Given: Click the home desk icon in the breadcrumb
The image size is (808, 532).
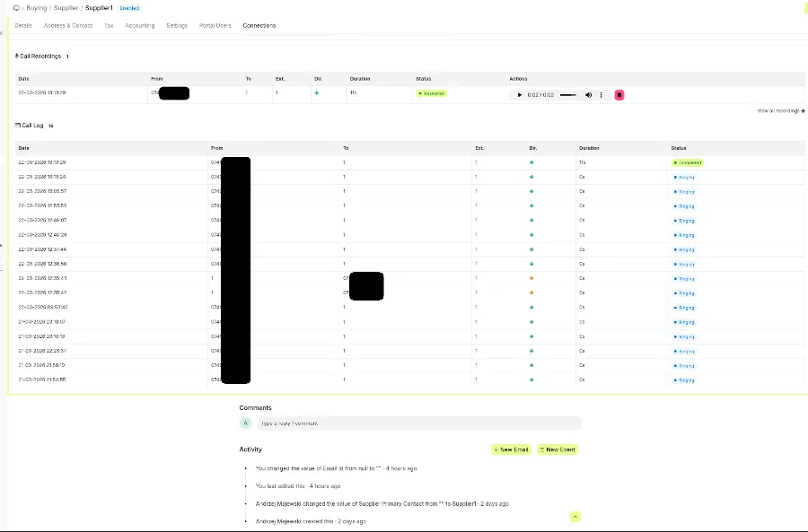Looking at the screenshot, I should 16,7.
